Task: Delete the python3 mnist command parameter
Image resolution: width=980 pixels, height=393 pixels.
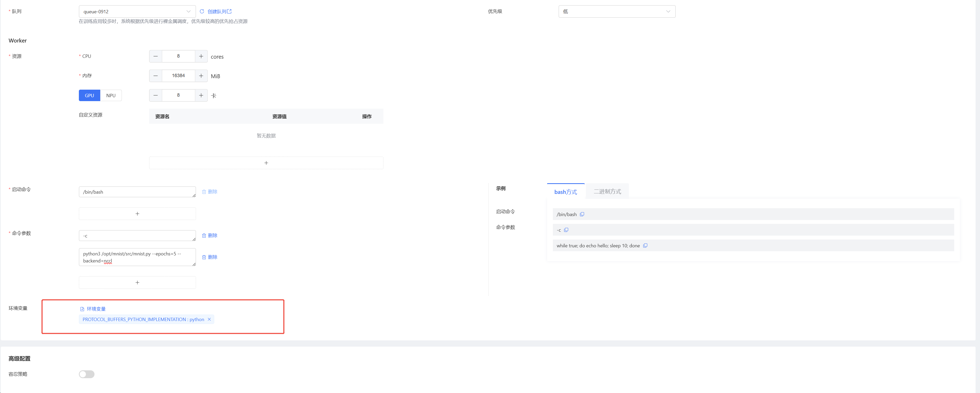Action: (x=210, y=257)
